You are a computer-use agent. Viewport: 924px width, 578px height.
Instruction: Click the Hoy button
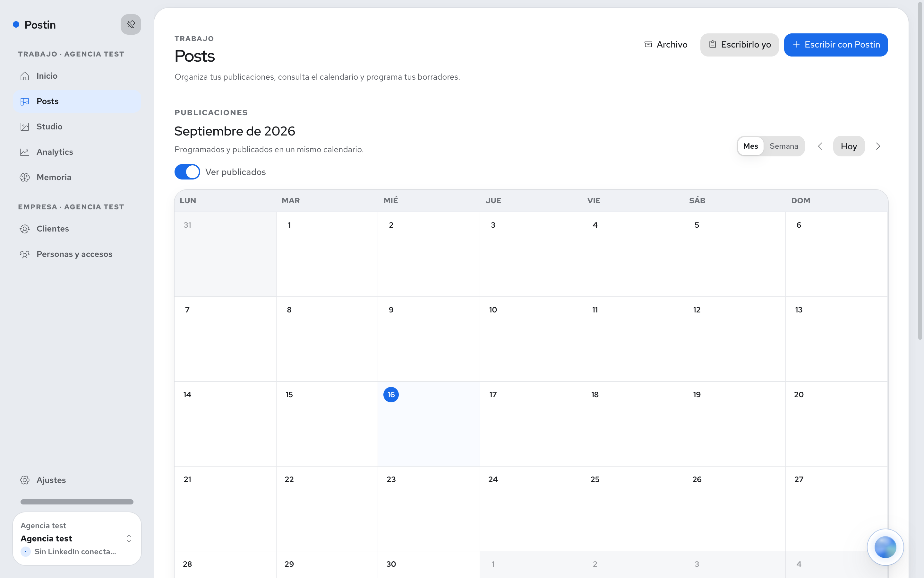click(x=849, y=146)
